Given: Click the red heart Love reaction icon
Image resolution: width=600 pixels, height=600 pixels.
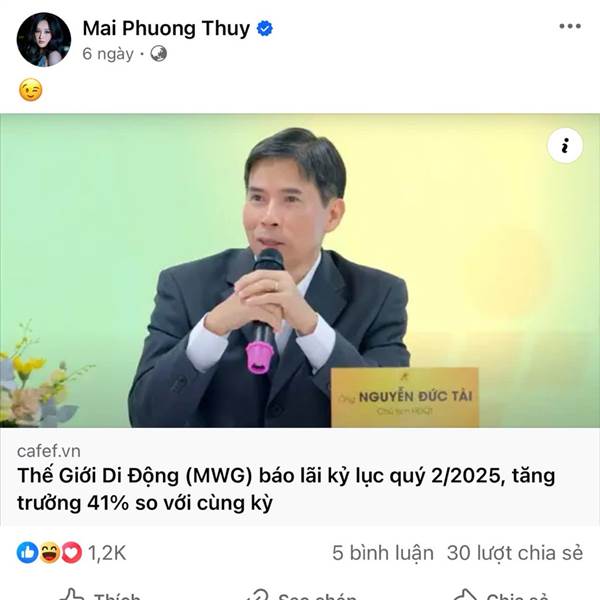Looking at the screenshot, I should coord(72,553).
